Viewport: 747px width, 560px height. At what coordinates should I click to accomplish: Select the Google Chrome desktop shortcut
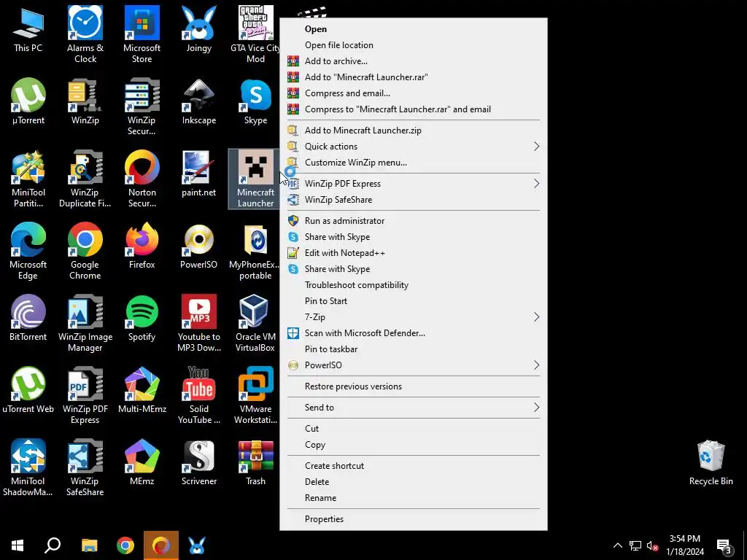tap(85, 252)
